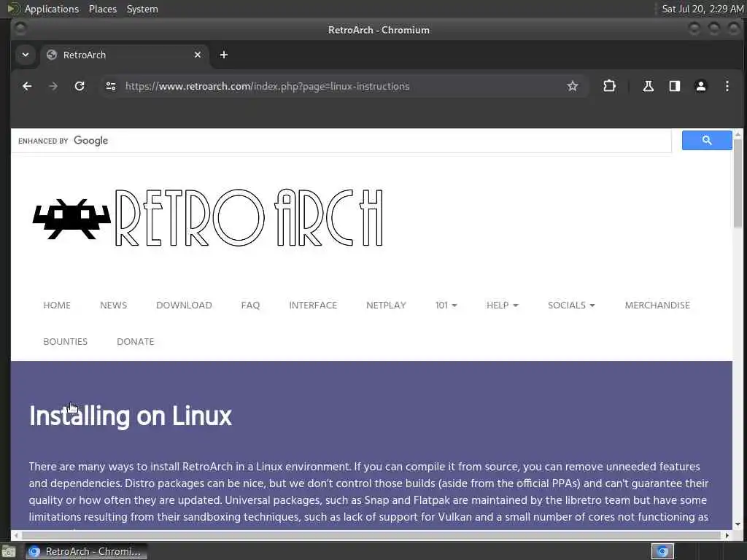Go back to the previous page
Screen dimensions: 747x560
(x=27, y=86)
